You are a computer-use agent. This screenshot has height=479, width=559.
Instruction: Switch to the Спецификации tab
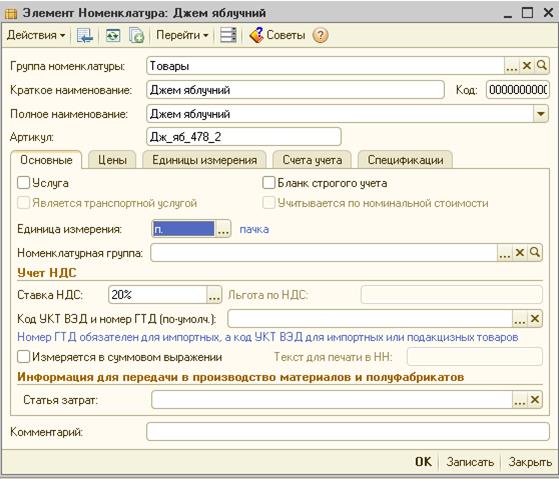click(x=405, y=160)
